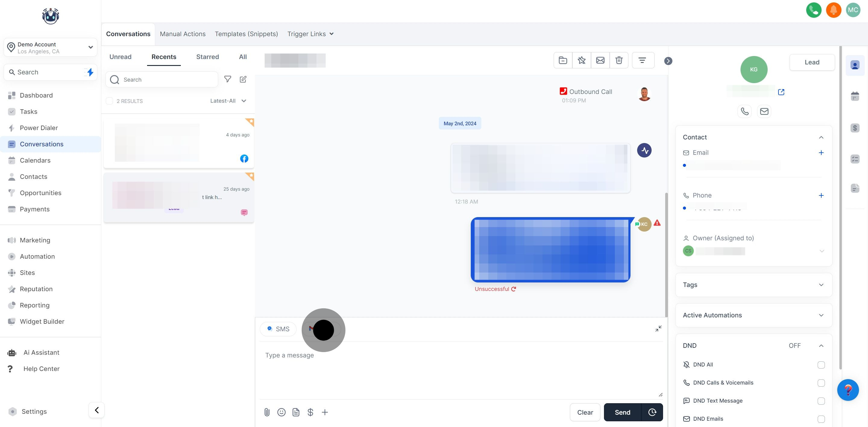Toggle DND Calls & Voicemails
868x427 pixels.
[822, 383]
